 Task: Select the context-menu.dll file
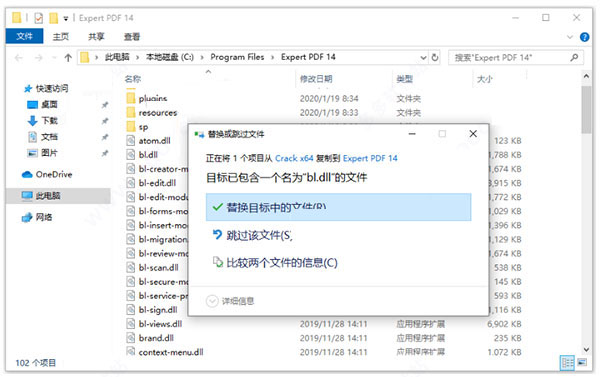[171, 352]
